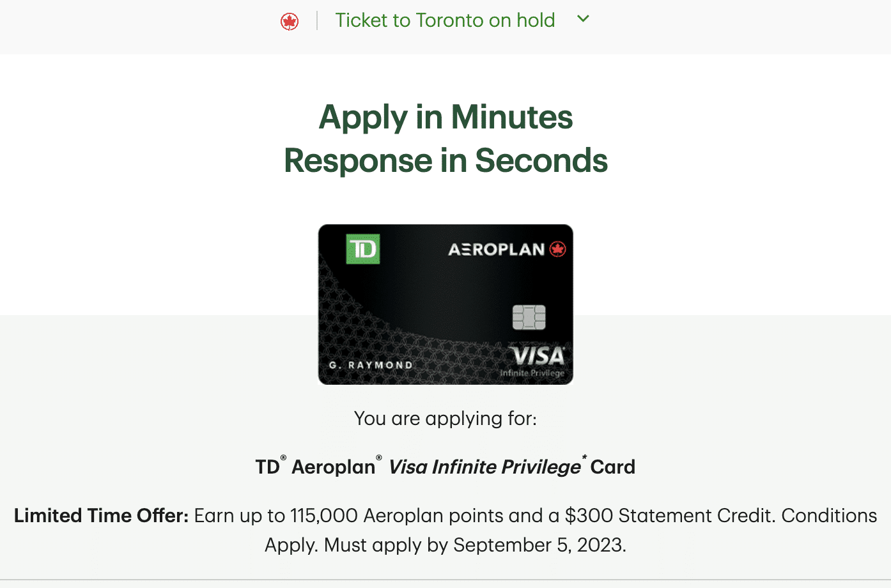Expand the Ticket to Toronto chevron
This screenshot has height=588, width=891.
coord(583,19)
